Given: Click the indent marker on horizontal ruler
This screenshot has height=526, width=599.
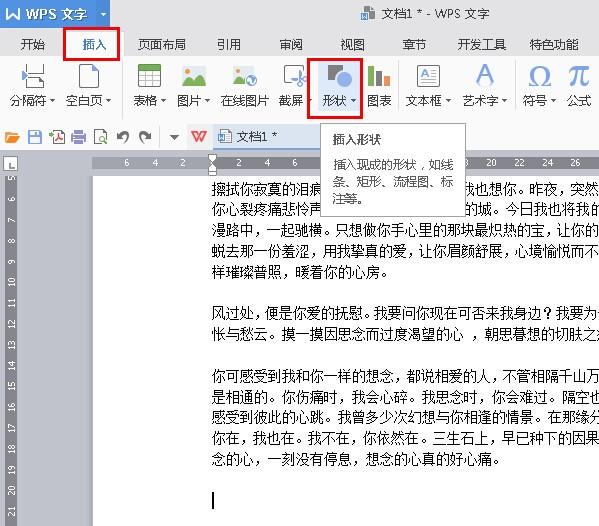Looking at the screenshot, I should (212, 165).
